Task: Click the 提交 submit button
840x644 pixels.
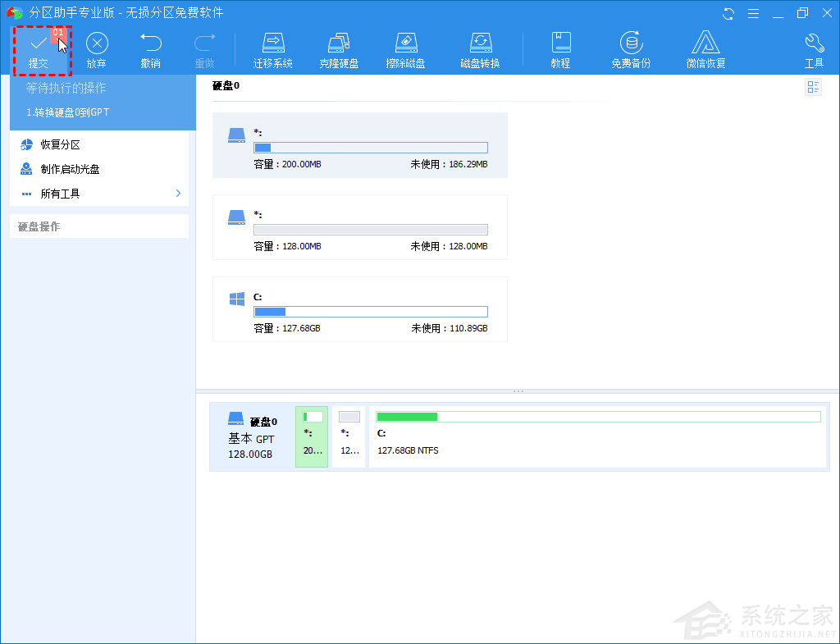Action: [x=39, y=49]
